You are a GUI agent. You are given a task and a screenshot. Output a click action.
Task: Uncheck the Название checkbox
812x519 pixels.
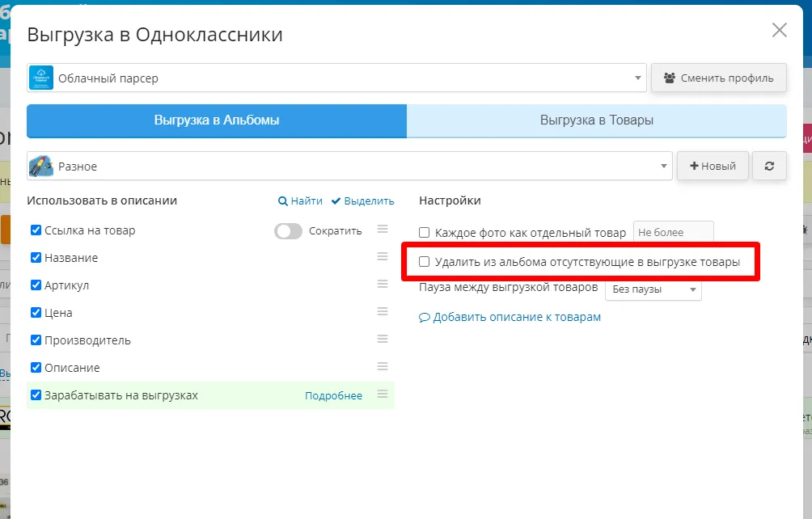(x=36, y=258)
